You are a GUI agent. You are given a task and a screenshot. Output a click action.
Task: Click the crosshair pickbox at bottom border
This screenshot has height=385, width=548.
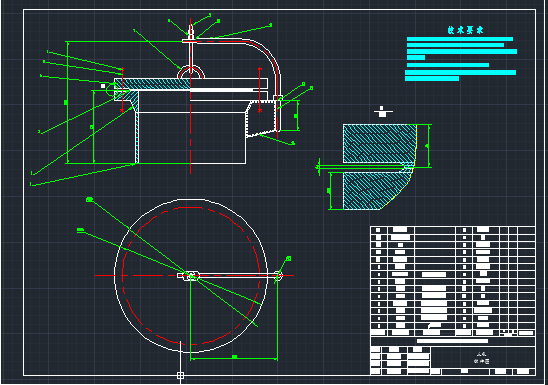[x=180, y=375]
